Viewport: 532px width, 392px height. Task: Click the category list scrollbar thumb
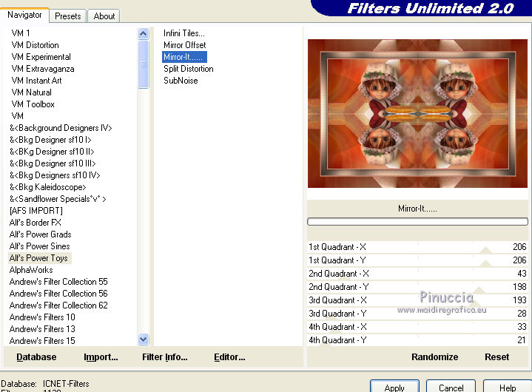pos(144,64)
